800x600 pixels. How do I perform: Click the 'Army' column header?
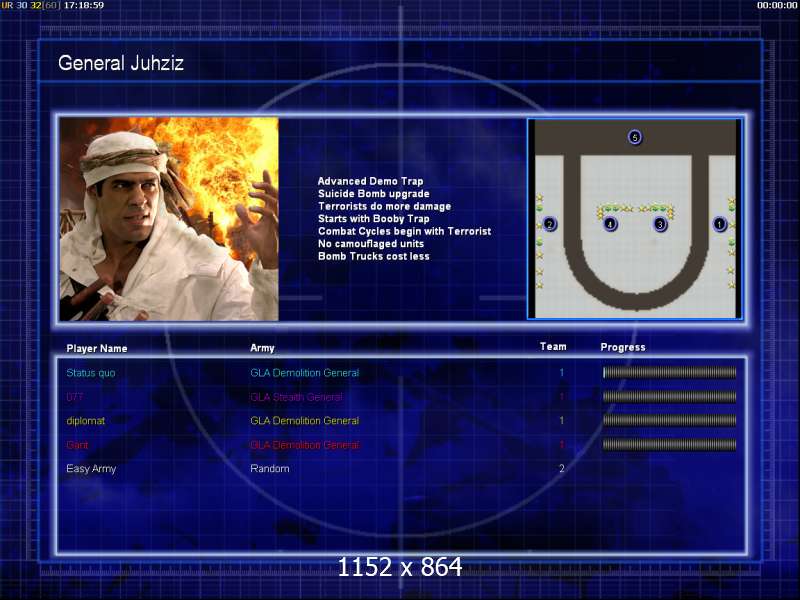(x=262, y=348)
